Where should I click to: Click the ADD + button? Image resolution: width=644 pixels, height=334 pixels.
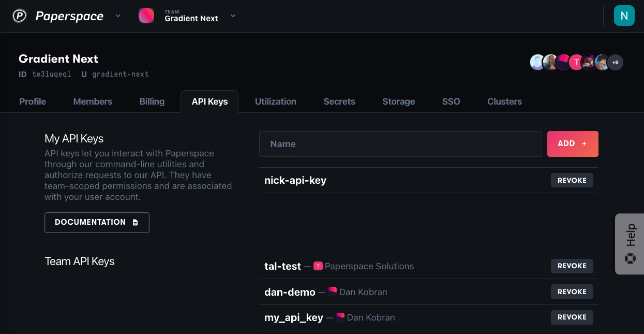[573, 144]
